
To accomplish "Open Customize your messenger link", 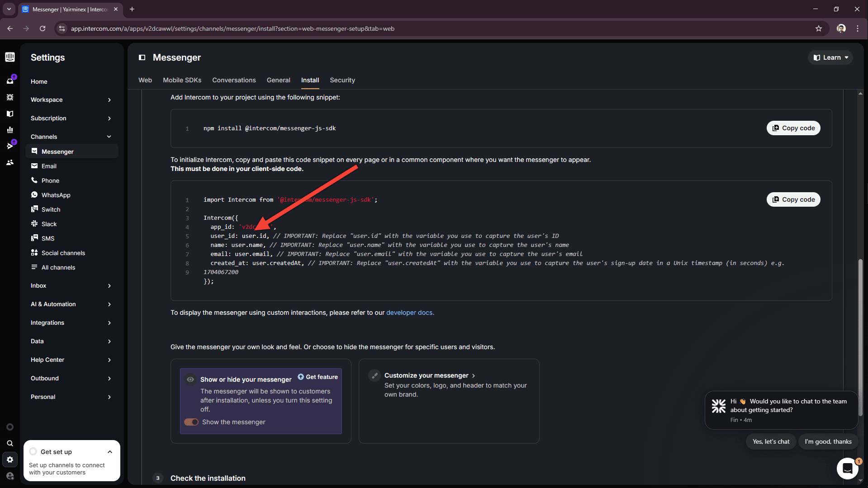I will 430,375.
